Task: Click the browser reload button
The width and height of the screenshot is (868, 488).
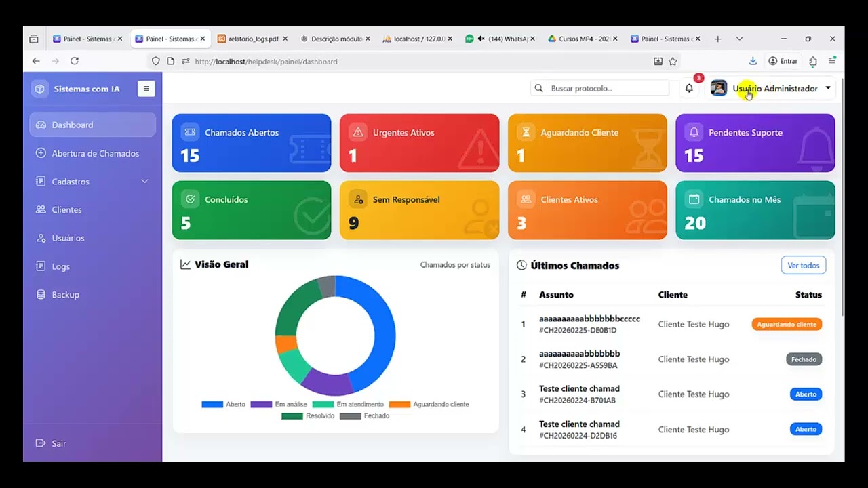Action: point(75,61)
